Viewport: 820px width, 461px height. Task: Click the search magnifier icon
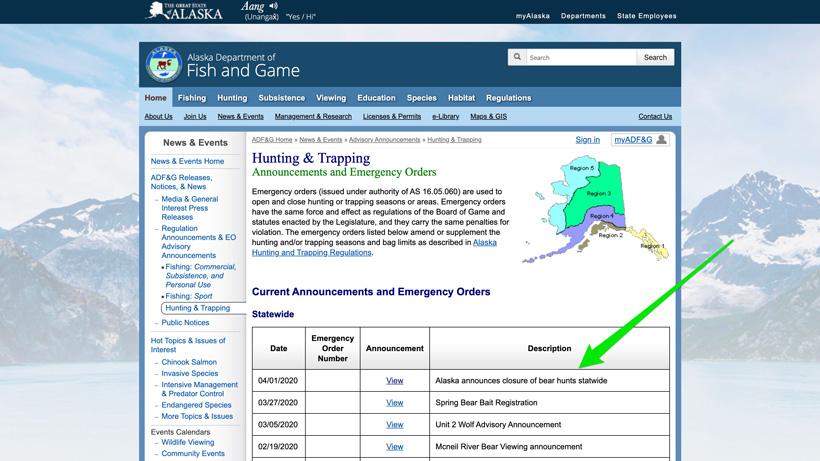517,57
